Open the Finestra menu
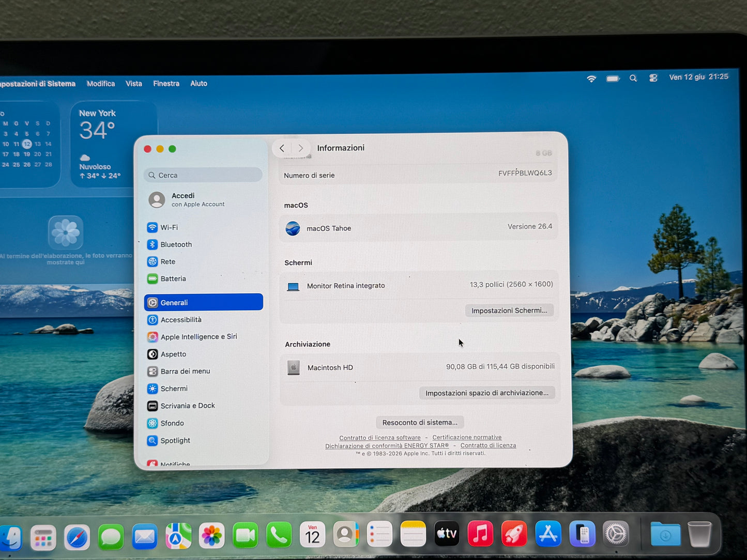 (x=166, y=84)
